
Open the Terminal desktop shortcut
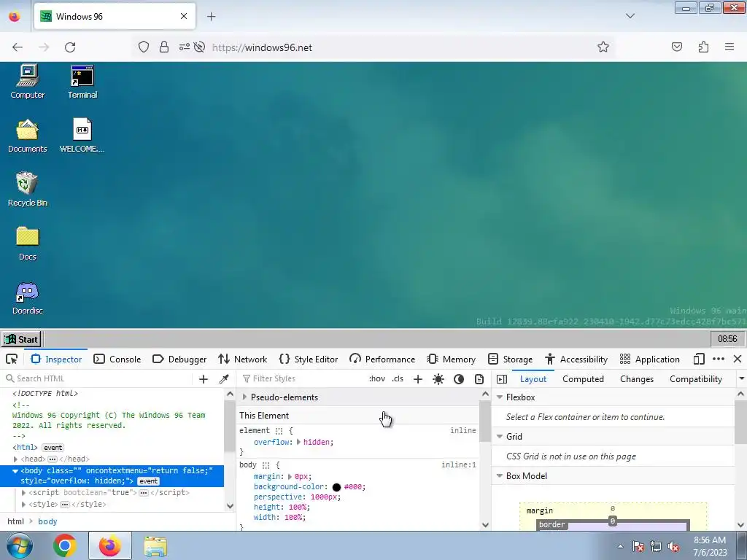click(x=82, y=82)
